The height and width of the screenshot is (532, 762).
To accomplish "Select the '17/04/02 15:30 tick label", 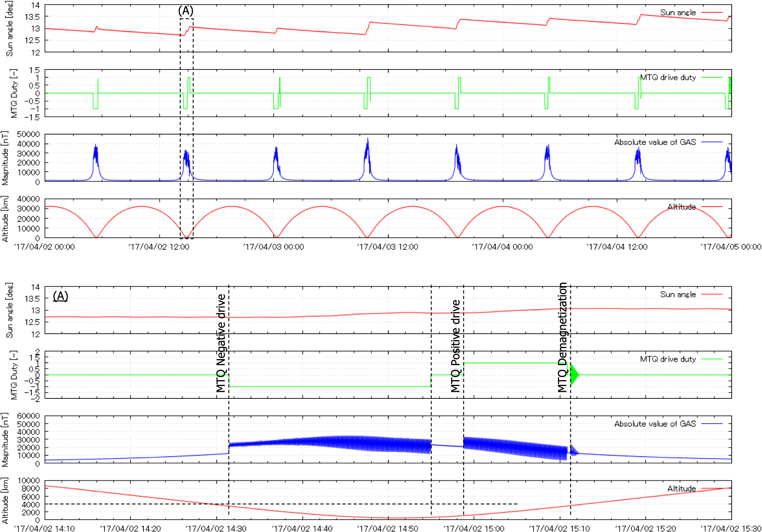I will (x=731, y=529).
